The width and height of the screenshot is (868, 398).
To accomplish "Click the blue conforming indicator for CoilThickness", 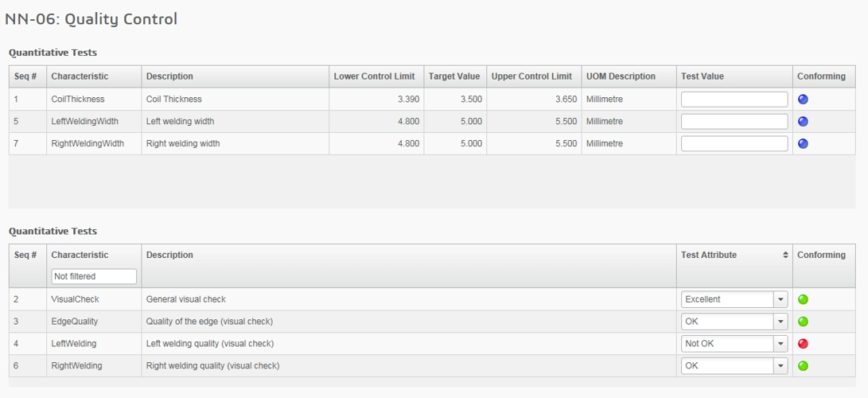I will (803, 99).
